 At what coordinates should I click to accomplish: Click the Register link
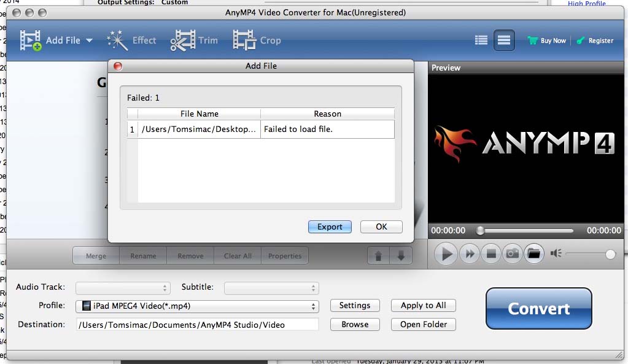[x=595, y=41]
